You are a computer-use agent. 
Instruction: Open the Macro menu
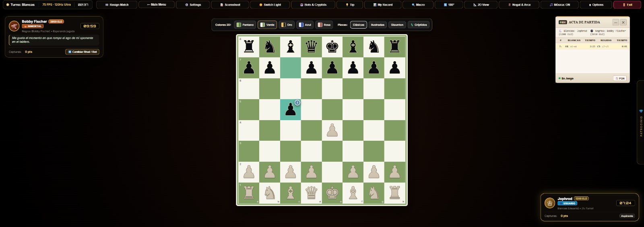coord(418,5)
